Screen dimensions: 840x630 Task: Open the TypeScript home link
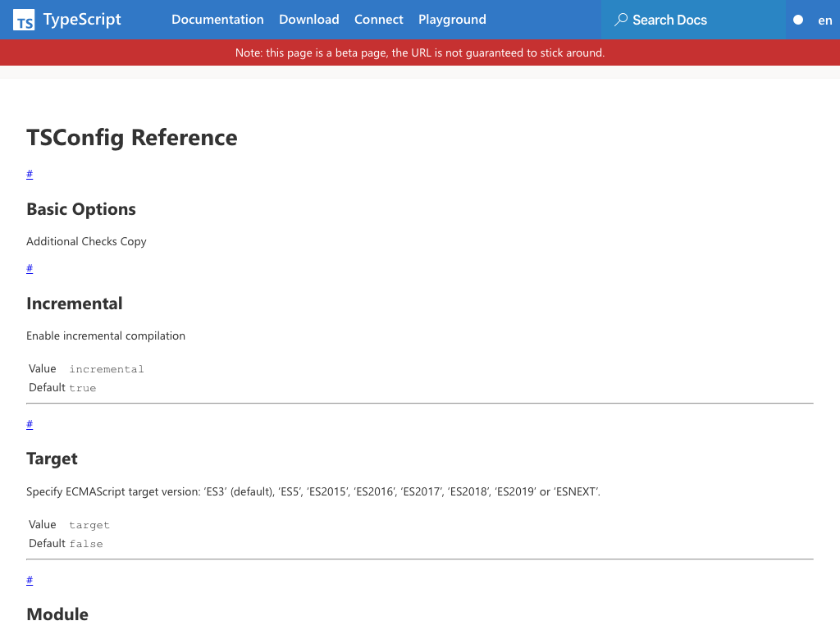click(67, 20)
